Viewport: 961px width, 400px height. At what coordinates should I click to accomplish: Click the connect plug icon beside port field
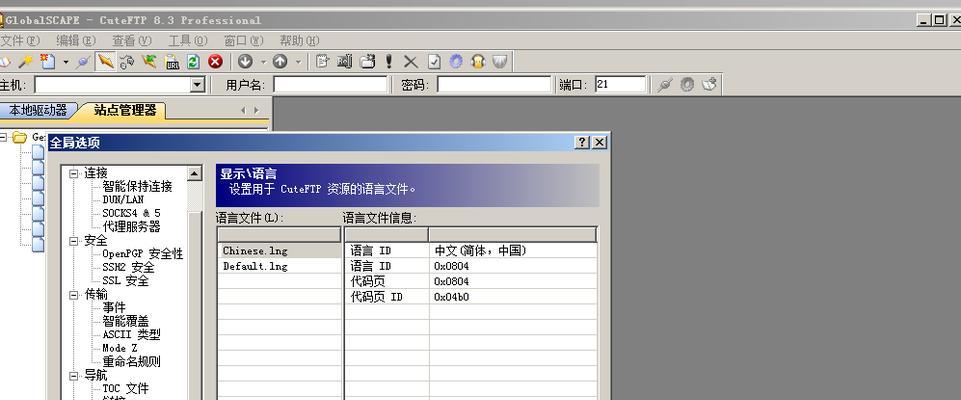click(x=664, y=85)
